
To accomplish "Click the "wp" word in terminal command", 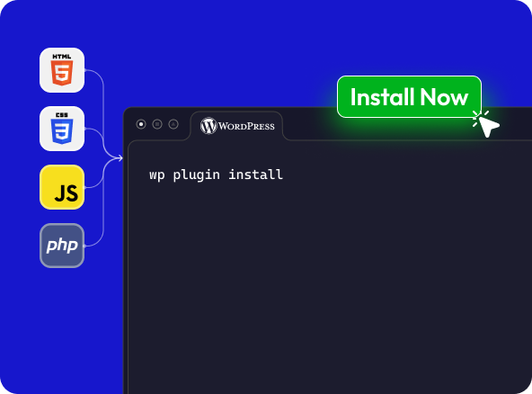I will click(156, 175).
